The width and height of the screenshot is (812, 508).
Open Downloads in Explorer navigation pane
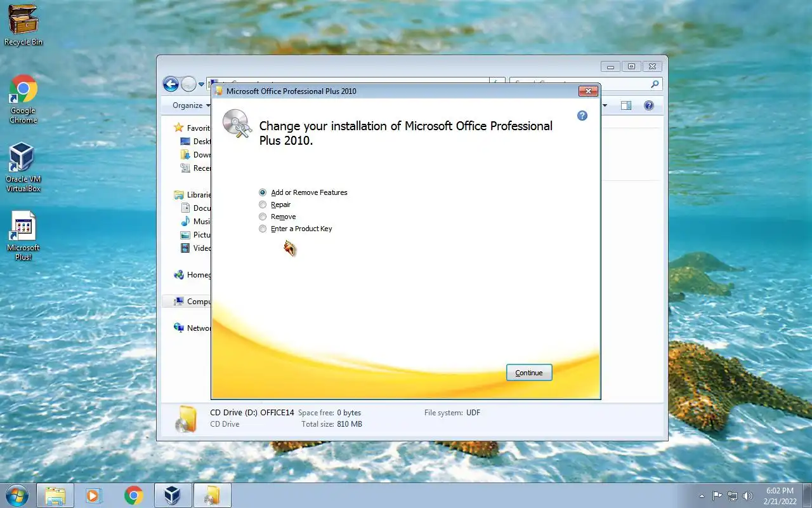tap(195, 155)
